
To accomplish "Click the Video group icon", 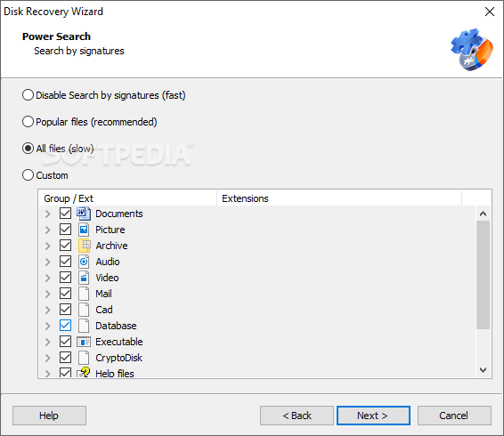I will tap(84, 278).
